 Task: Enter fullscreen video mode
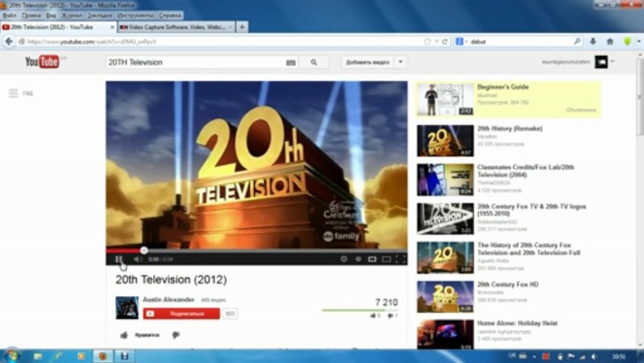[x=400, y=259]
